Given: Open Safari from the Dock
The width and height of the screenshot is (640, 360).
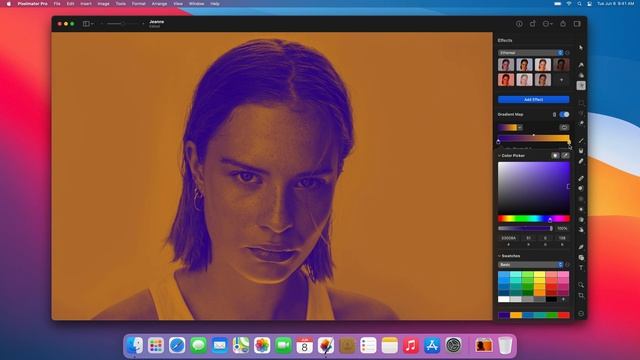Looking at the screenshot, I should (x=177, y=345).
